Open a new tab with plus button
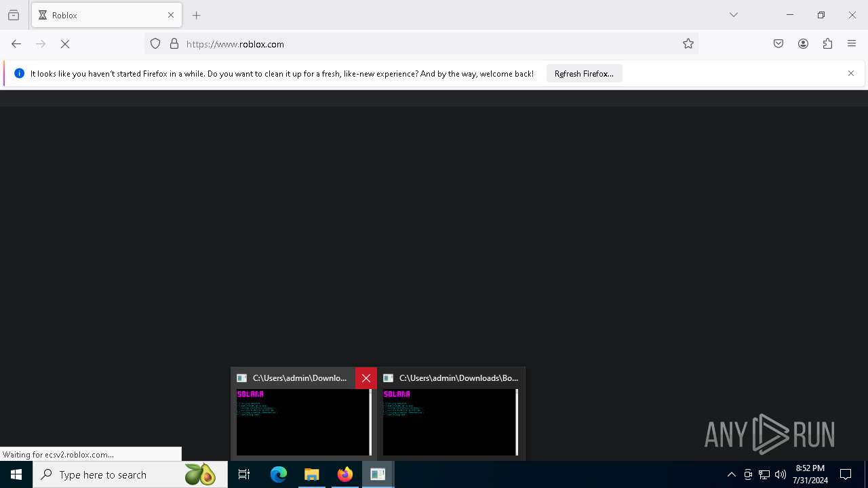Viewport: 868px width, 488px height. tap(197, 15)
